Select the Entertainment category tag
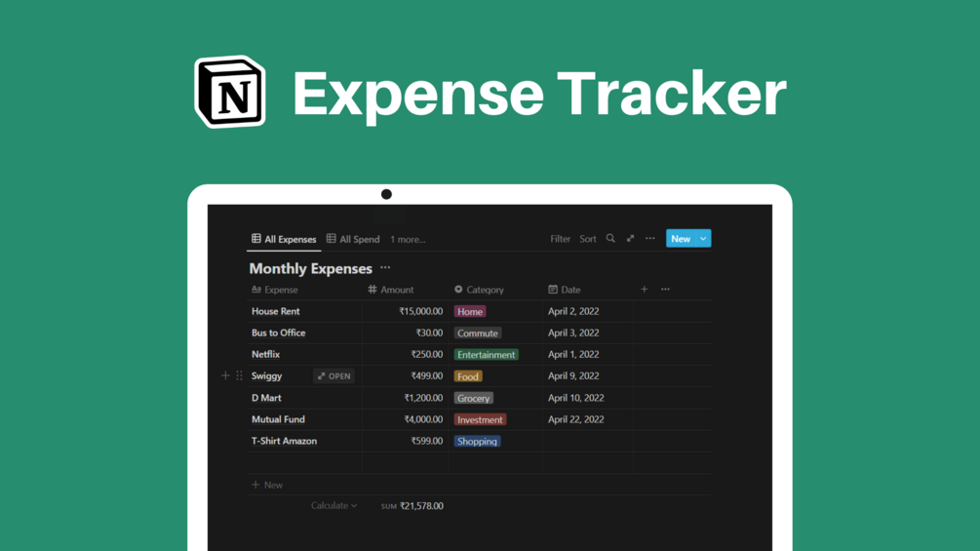 486,355
